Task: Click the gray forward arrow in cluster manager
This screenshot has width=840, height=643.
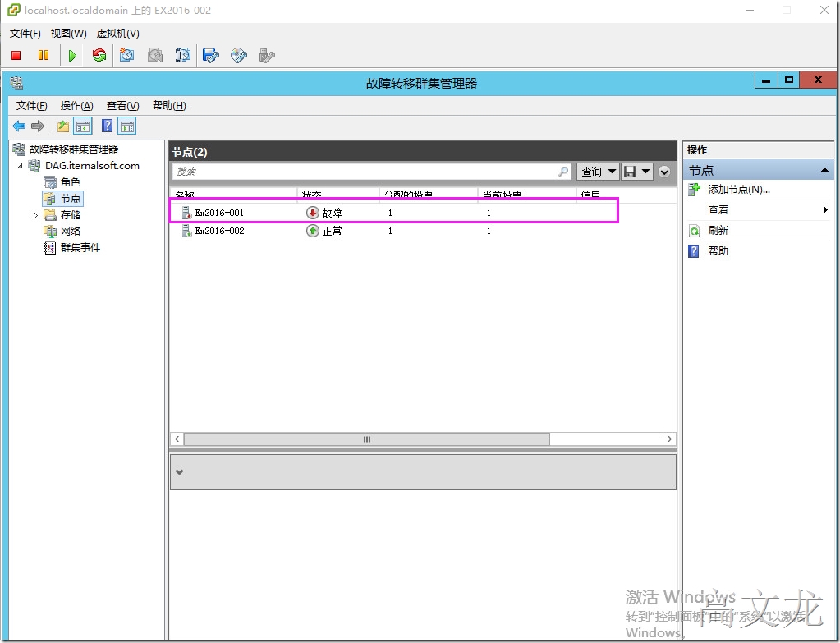Action: tap(38, 126)
